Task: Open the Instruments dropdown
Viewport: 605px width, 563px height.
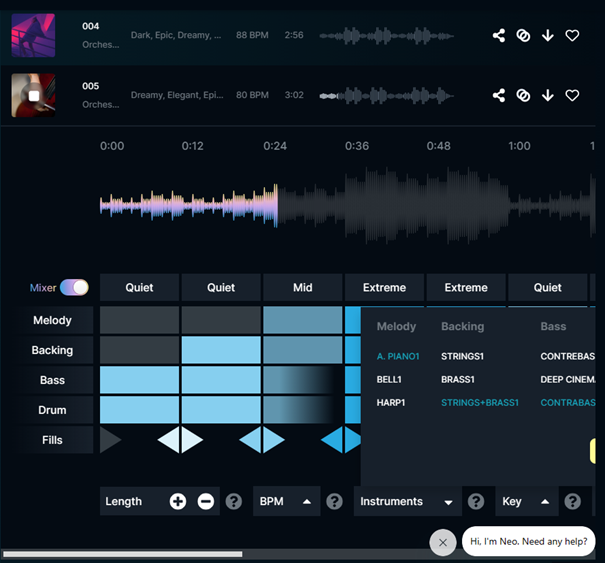Action: pos(448,502)
